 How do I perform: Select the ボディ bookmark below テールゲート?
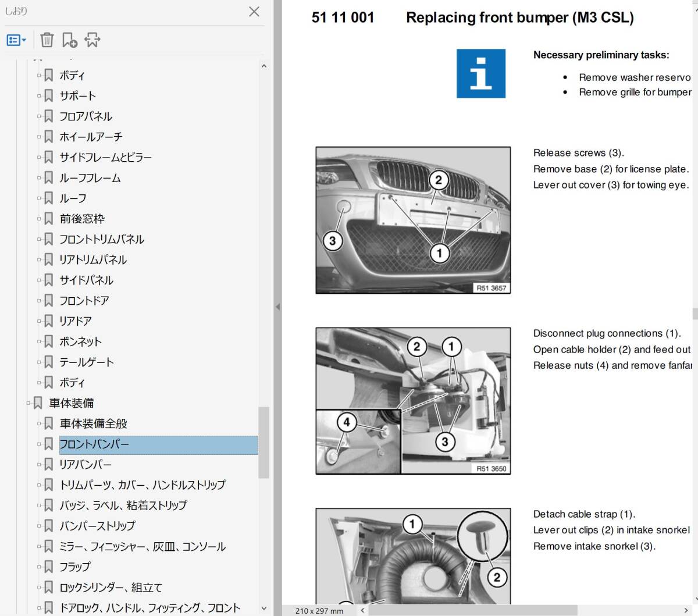coord(72,383)
